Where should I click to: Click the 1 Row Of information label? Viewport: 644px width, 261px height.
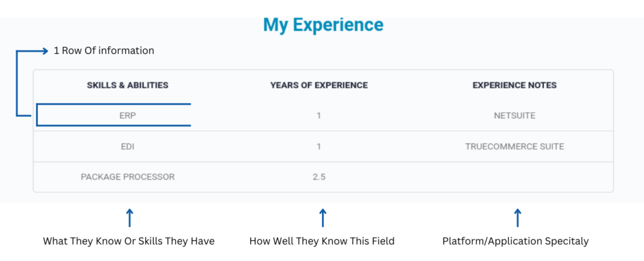(104, 50)
